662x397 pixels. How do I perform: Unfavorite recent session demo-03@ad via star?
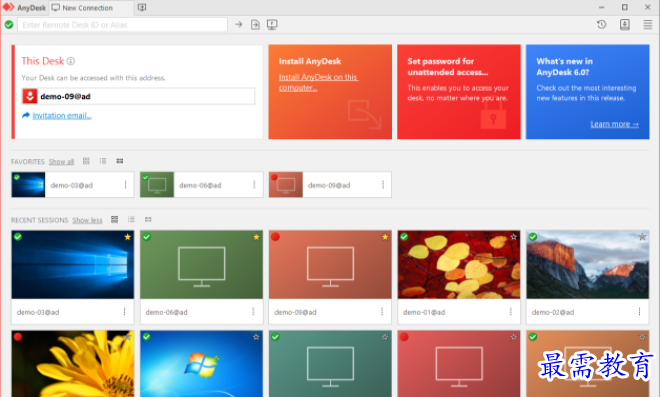128,237
